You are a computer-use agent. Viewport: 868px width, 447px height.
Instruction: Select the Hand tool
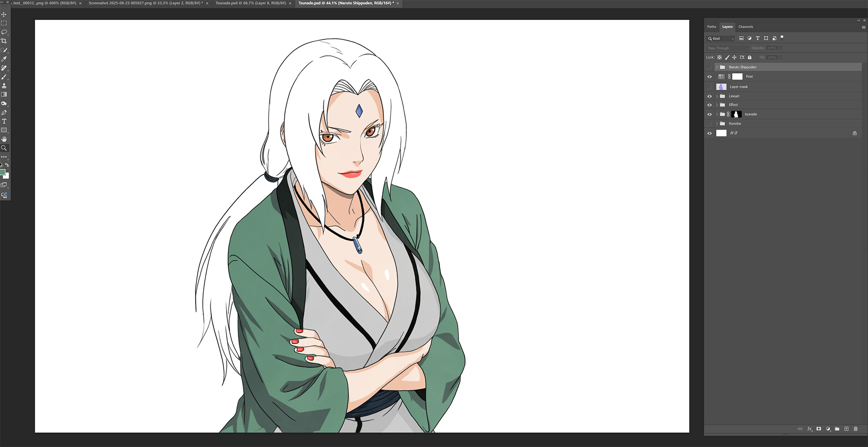coord(4,139)
